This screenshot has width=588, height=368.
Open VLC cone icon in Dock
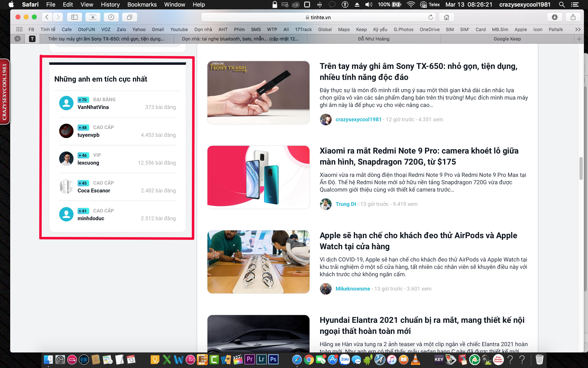[x=415, y=359]
